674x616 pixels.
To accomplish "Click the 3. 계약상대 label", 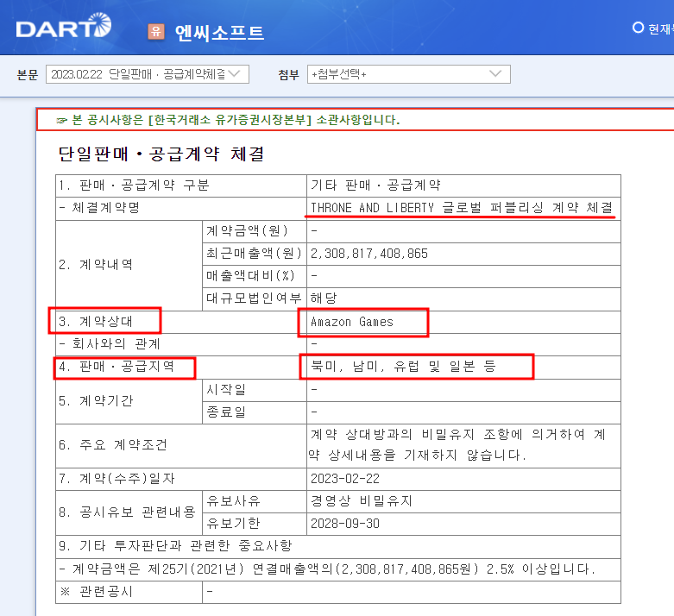I will point(96,322).
